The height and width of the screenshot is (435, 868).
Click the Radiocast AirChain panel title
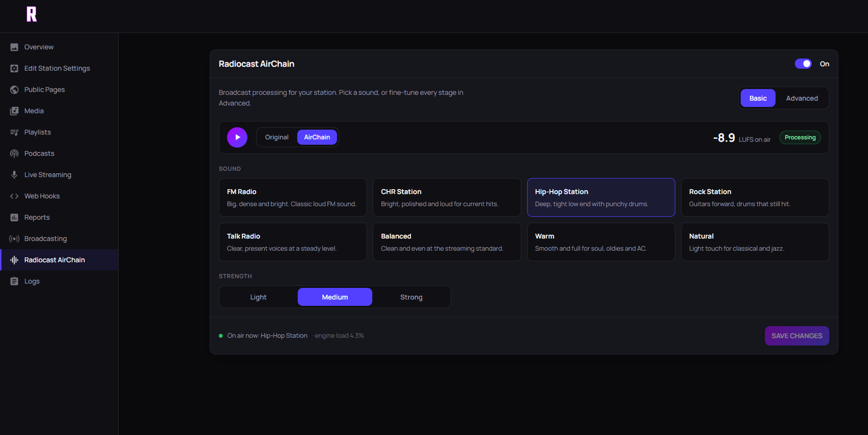click(257, 64)
